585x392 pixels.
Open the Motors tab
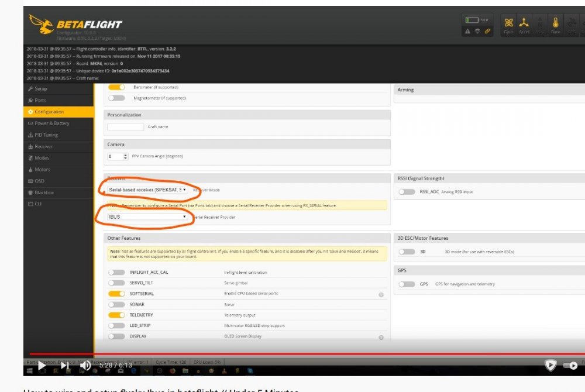tap(58, 170)
